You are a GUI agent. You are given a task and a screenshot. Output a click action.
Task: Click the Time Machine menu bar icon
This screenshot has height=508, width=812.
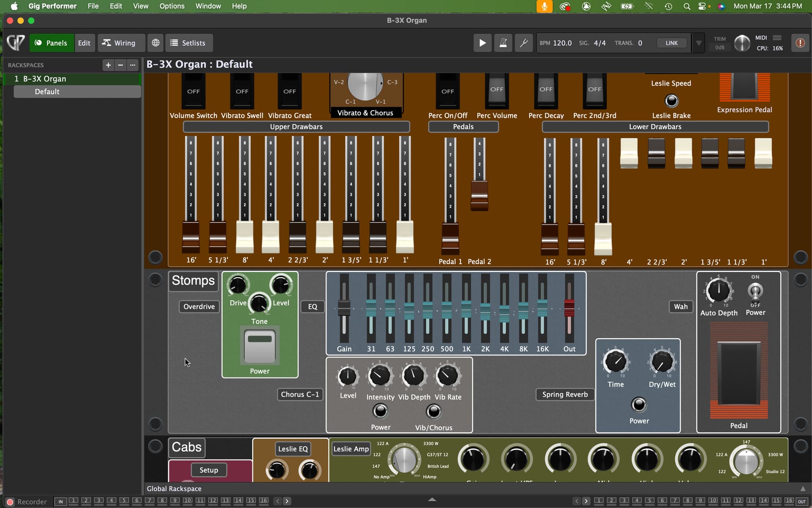(668, 6)
